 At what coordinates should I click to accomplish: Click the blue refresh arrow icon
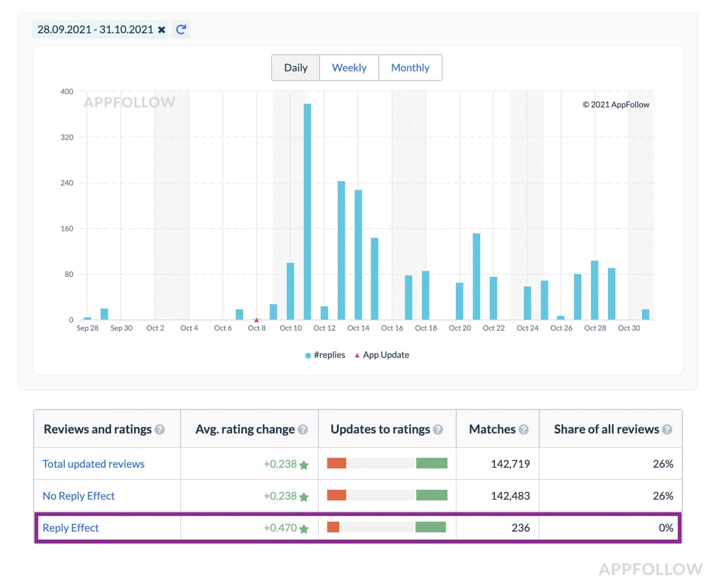click(181, 30)
